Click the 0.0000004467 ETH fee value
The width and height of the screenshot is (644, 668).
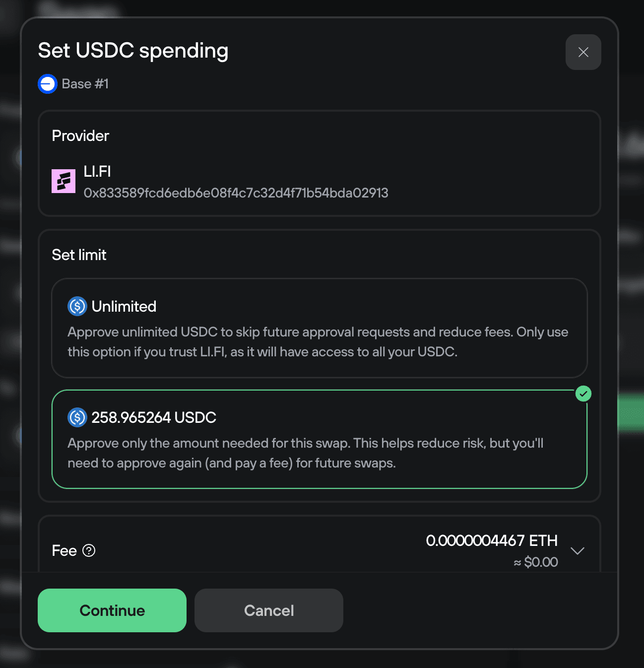[492, 540]
